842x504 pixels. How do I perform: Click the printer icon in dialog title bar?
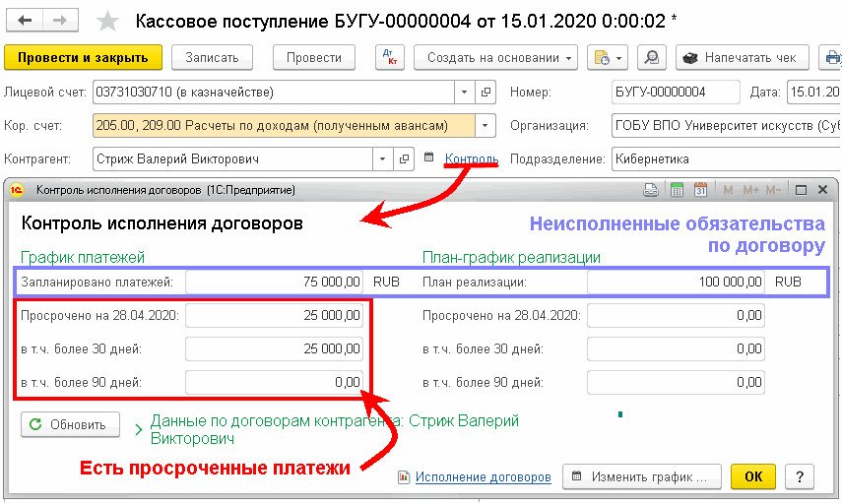click(651, 189)
